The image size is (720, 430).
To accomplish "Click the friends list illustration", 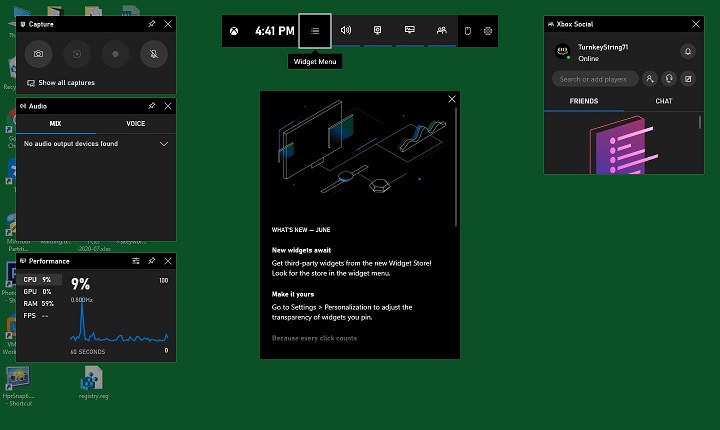I will [624, 145].
